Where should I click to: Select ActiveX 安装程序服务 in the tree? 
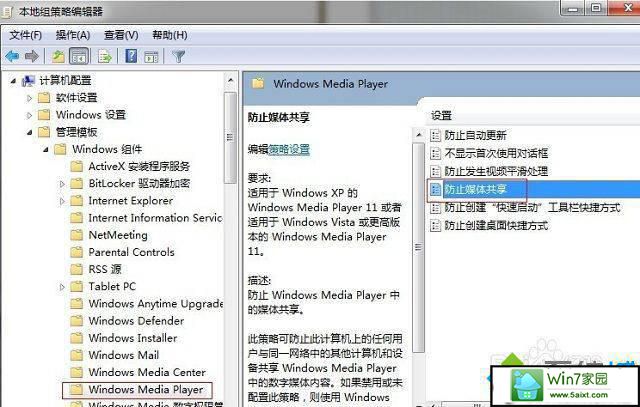139,167
